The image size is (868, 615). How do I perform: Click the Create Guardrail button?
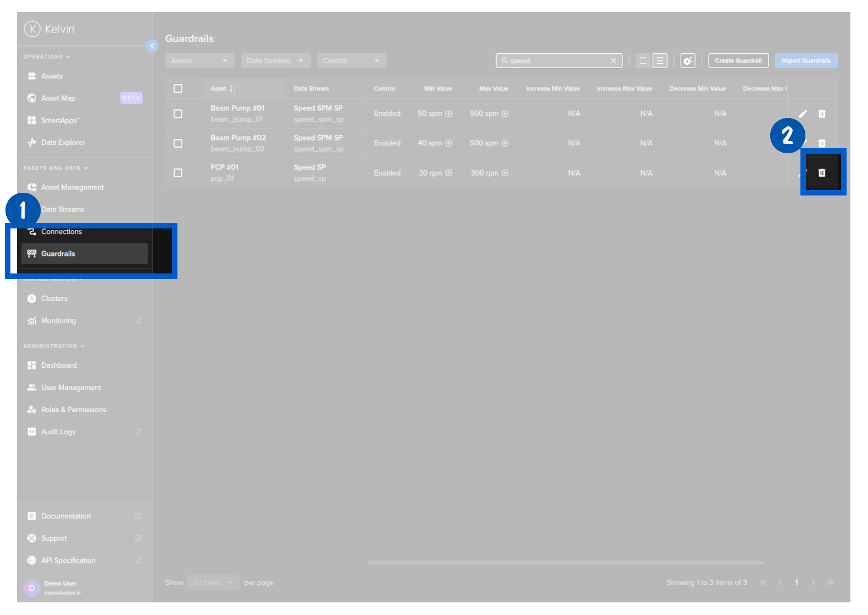click(x=738, y=61)
